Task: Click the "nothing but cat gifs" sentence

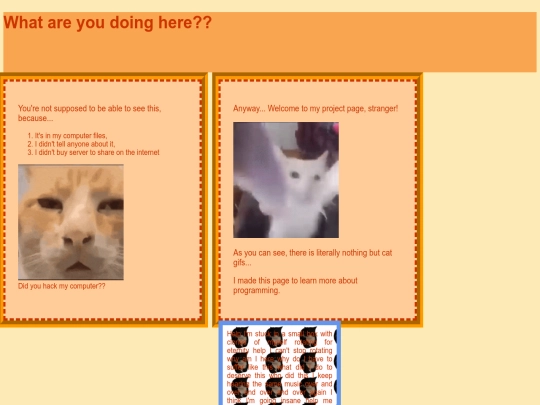Action: pos(312,258)
